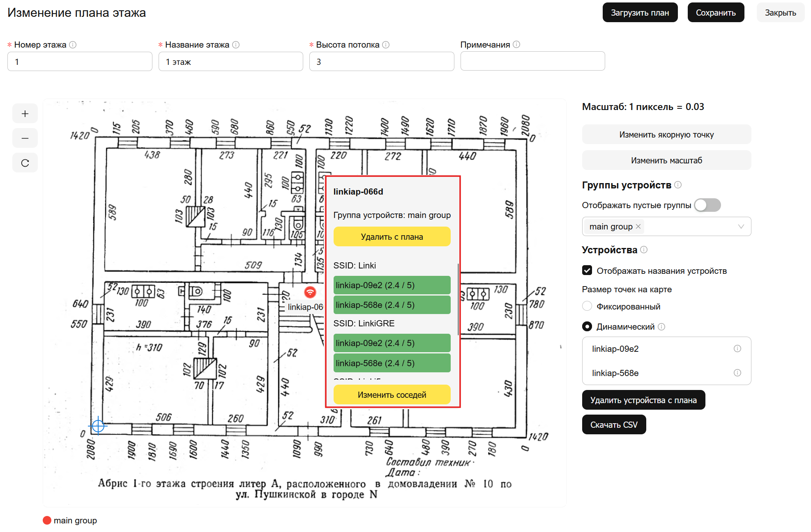Zoom out with the minus button
The image size is (811, 532).
(25, 138)
